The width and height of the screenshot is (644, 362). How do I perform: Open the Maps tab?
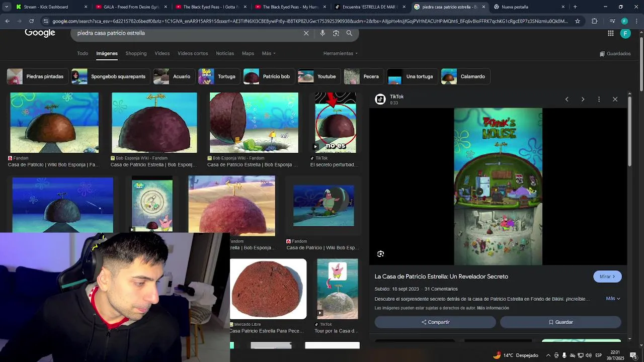[x=248, y=53]
